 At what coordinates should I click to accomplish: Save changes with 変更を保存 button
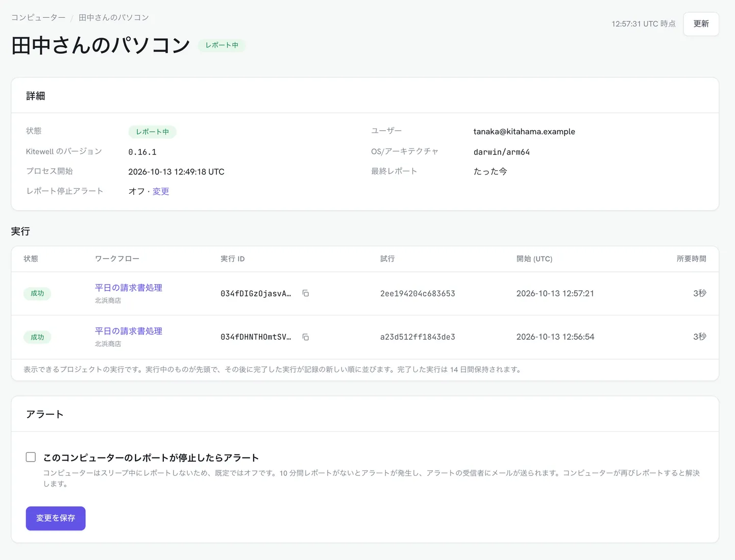56,518
